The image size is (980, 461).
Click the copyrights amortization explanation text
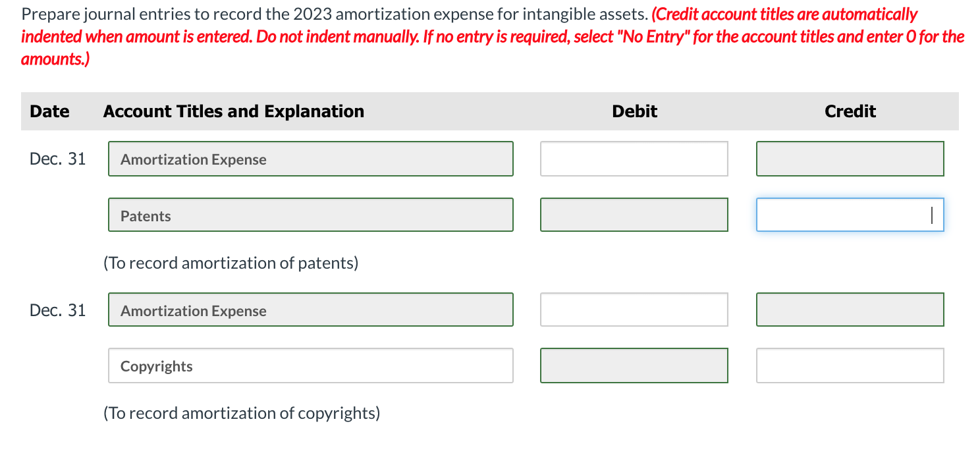240,412
